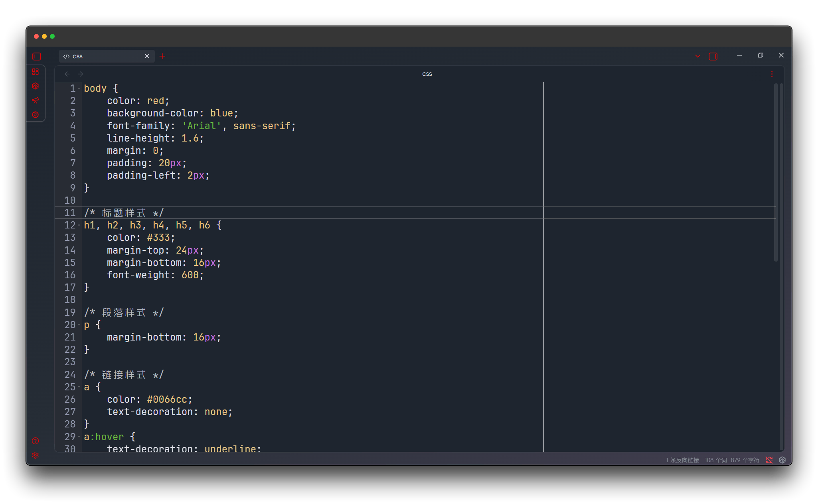
Task: Click the back navigation arrow
Action: [67, 74]
